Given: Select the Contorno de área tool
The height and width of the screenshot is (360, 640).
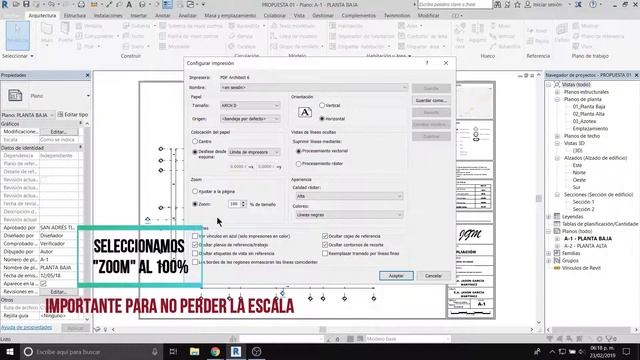Looking at the screenshot, I should tap(423, 36).
